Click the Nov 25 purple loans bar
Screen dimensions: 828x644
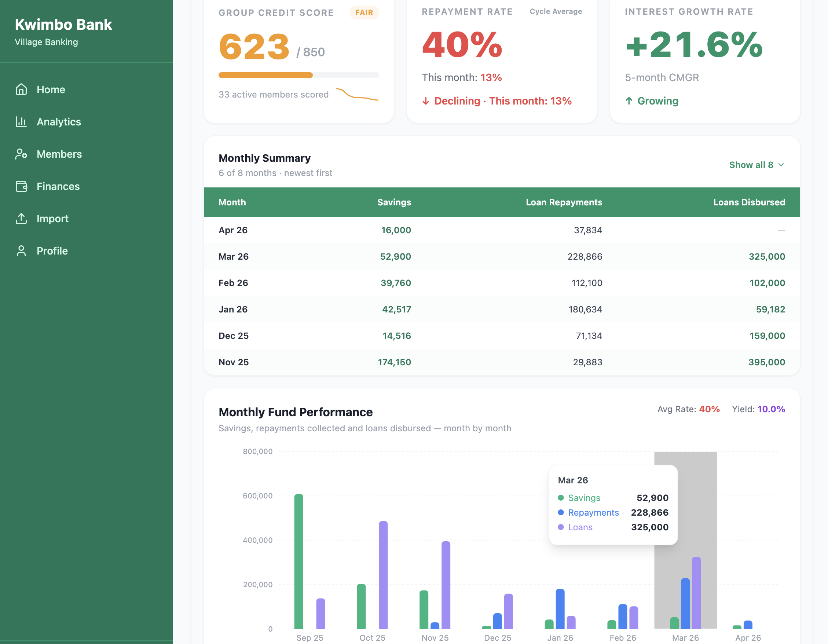pos(446,585)
